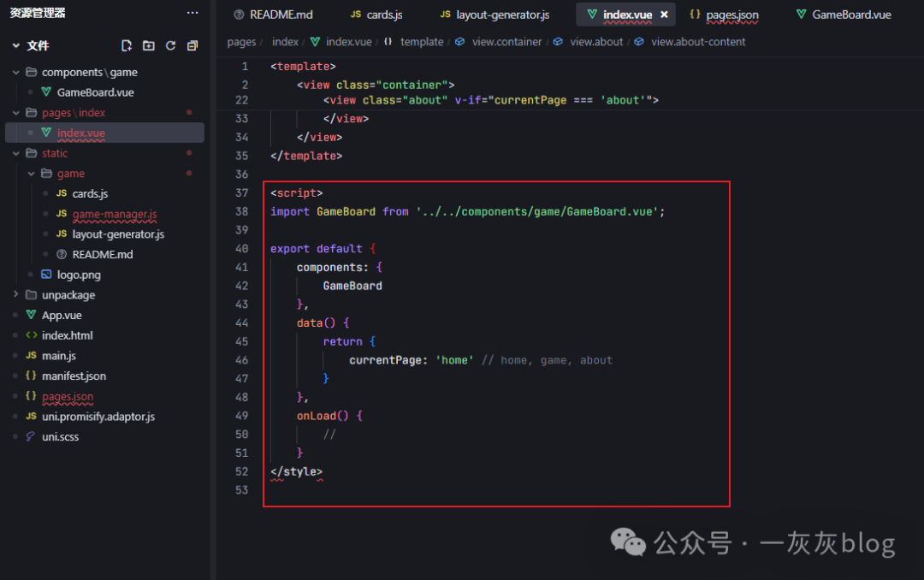This screenshot has width=924, height=580.
Task: Click line number 44 in the gutter
Action: 241,323
